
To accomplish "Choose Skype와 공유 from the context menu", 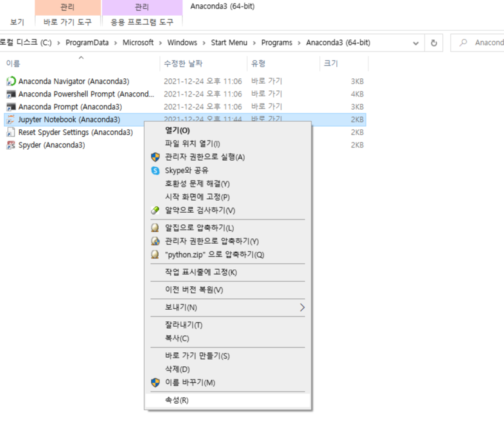I will pos(228,170).
